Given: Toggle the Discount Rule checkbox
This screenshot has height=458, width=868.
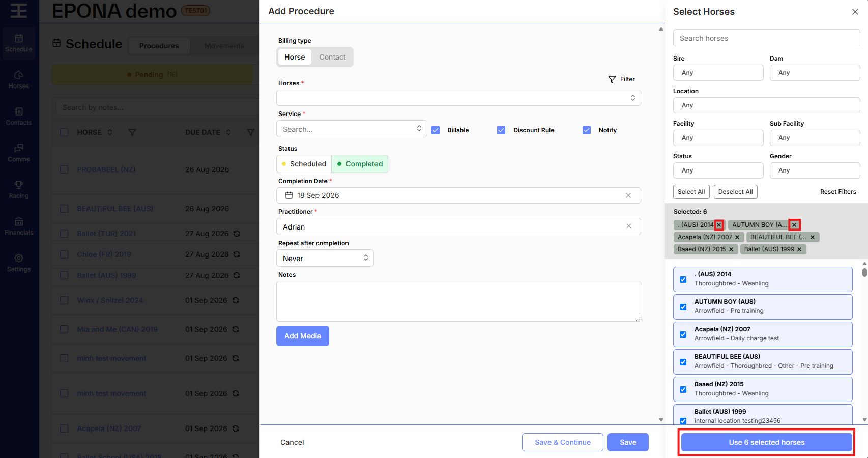Looking at the screenshot, I should coord(501,130).
